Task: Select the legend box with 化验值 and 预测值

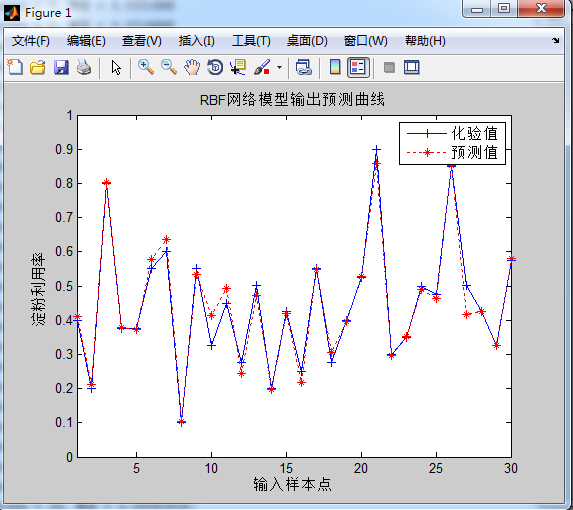Action: click(452, 143)
